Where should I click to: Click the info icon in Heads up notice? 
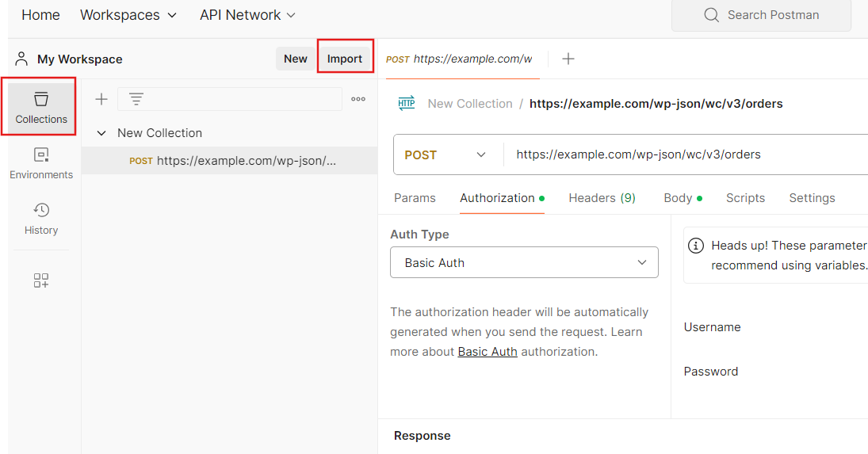click(696, 246)
